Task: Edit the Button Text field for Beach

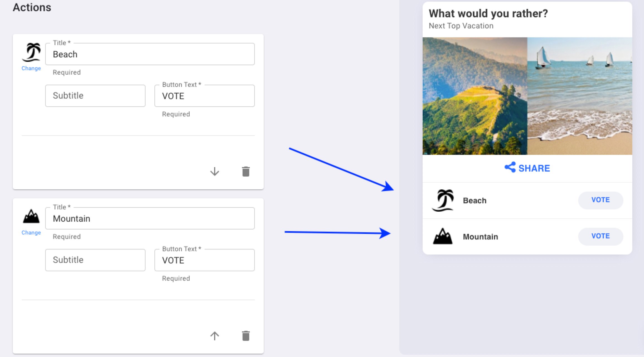Action: [x=205, y=96]
